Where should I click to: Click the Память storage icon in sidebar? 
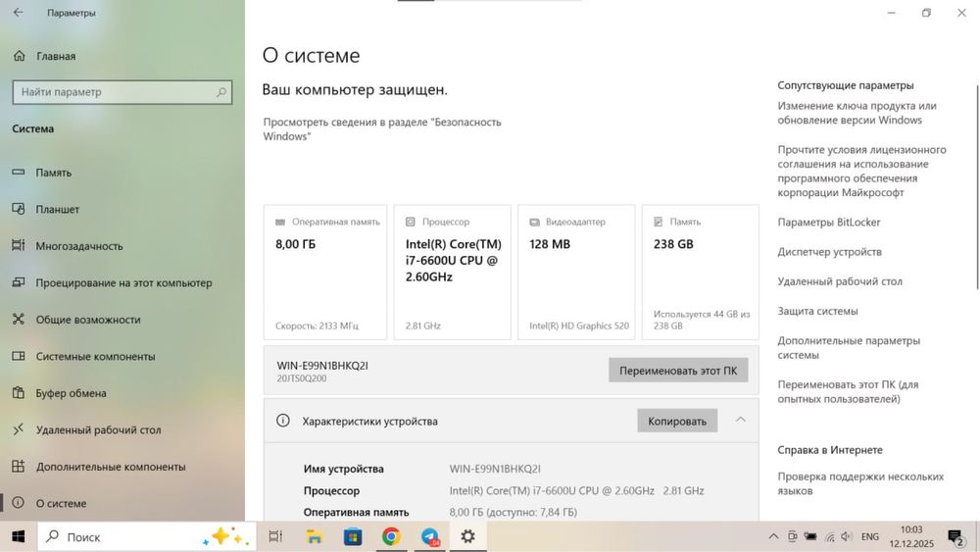19,172
